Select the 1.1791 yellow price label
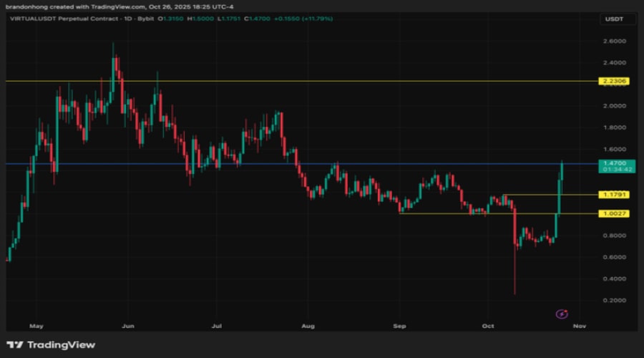 [x=615, y=194]
